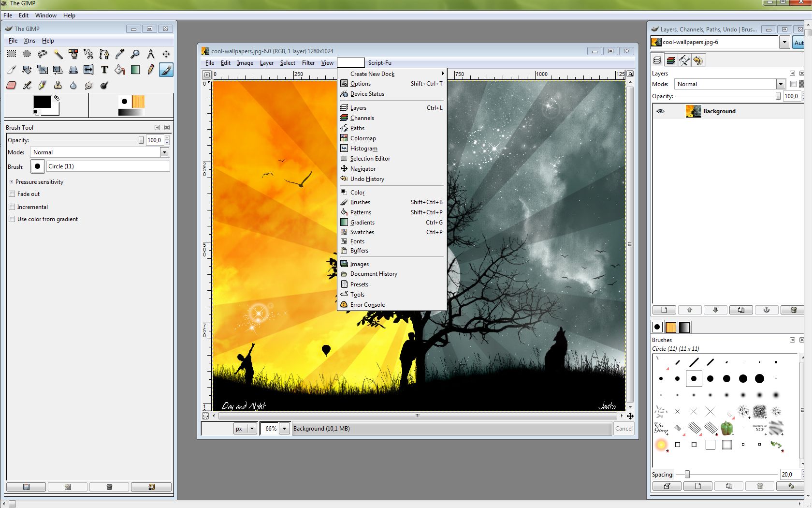Select the Color Picker eyedropper tool
812x508 pixels.
click(119, 54)
